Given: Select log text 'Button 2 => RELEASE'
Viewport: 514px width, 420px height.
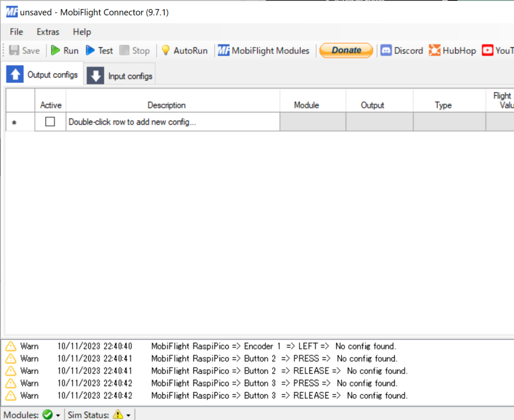Looking at the screenshot, I should [287, 371].
